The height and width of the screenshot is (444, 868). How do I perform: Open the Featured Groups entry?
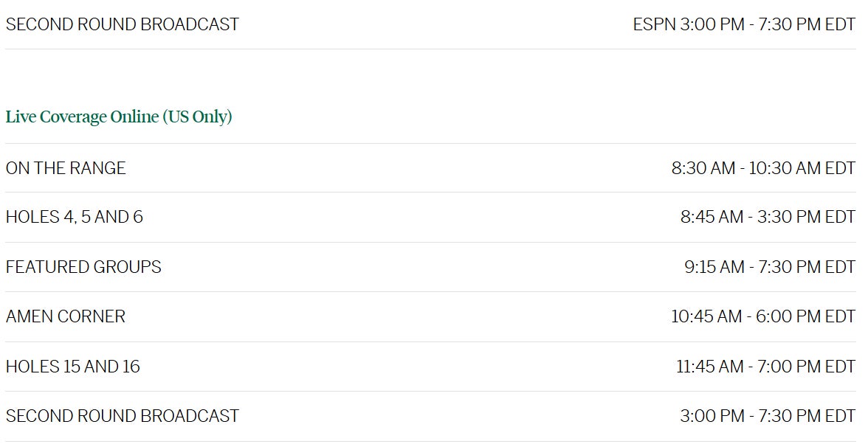(x=83, y=267)
